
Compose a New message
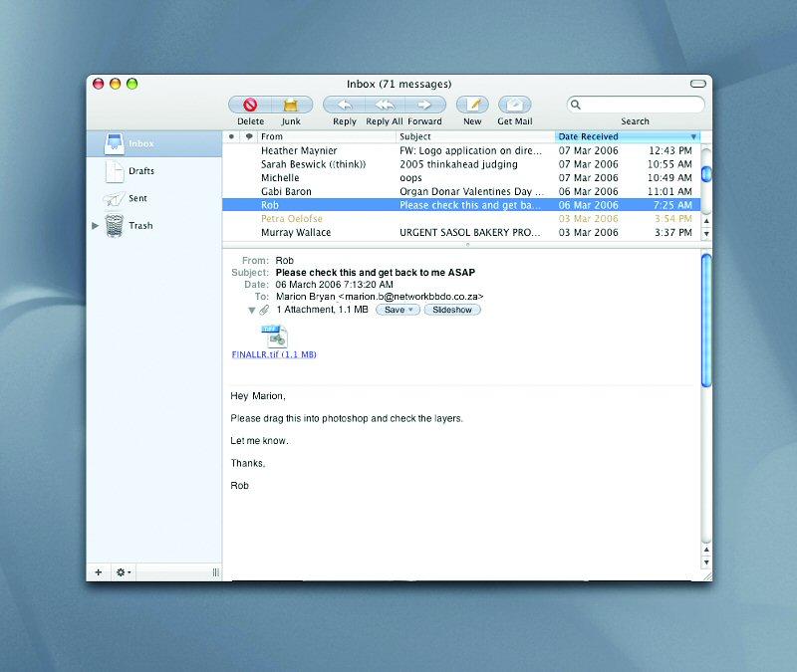tap(472, 105)
